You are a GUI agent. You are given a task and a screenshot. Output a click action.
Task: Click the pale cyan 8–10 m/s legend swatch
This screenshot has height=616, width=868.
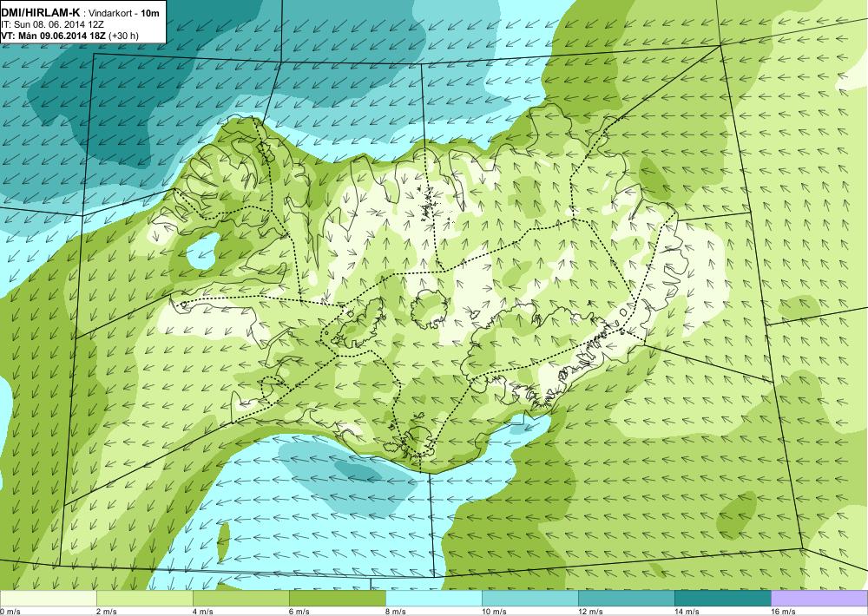(433, 599)
